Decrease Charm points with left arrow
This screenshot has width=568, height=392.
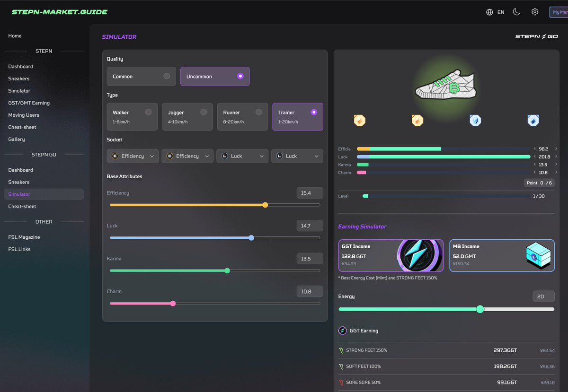(534, 173)
